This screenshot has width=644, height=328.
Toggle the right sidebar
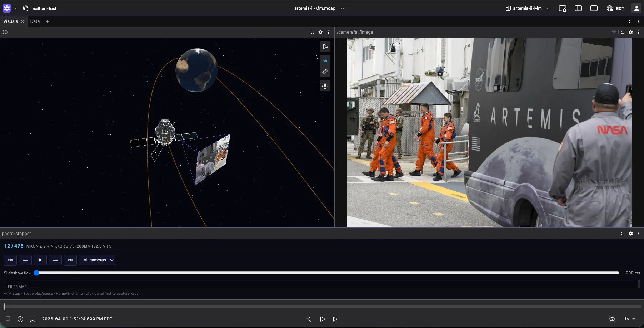594,8
